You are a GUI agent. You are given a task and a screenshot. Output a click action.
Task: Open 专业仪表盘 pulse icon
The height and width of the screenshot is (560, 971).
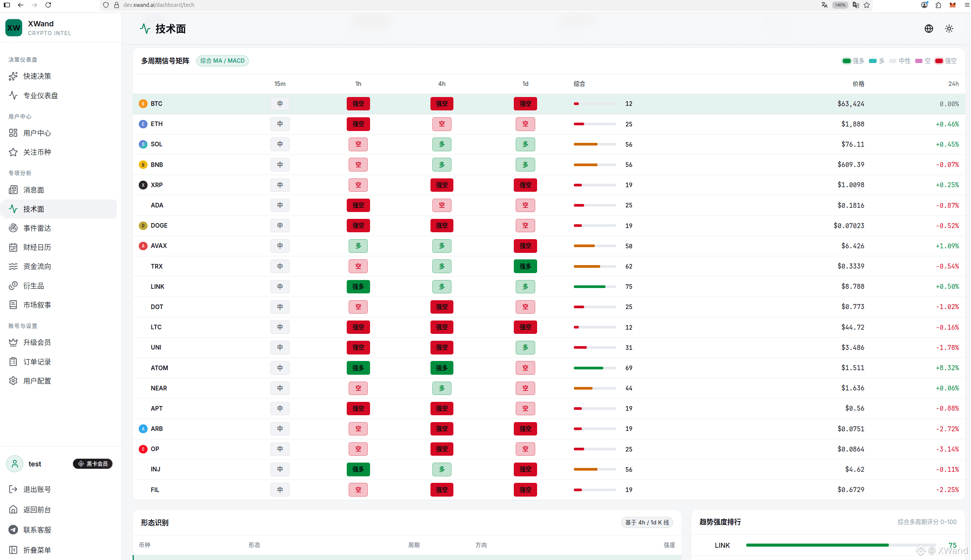point(13,95)
